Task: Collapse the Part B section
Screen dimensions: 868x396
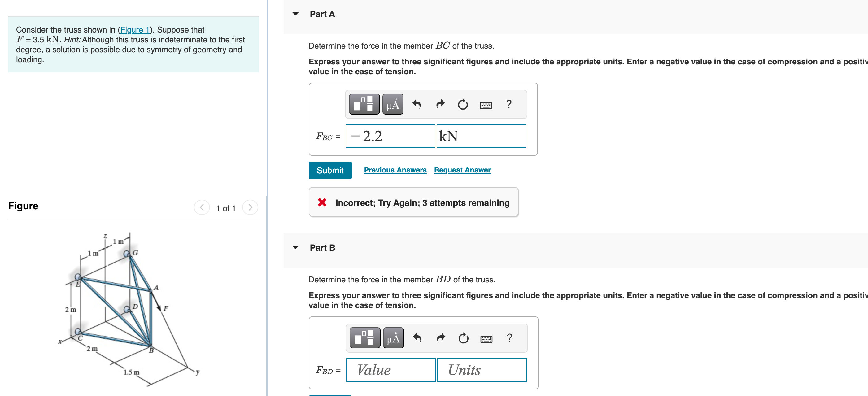Action: pyautogui.click(x=295, y=247)
